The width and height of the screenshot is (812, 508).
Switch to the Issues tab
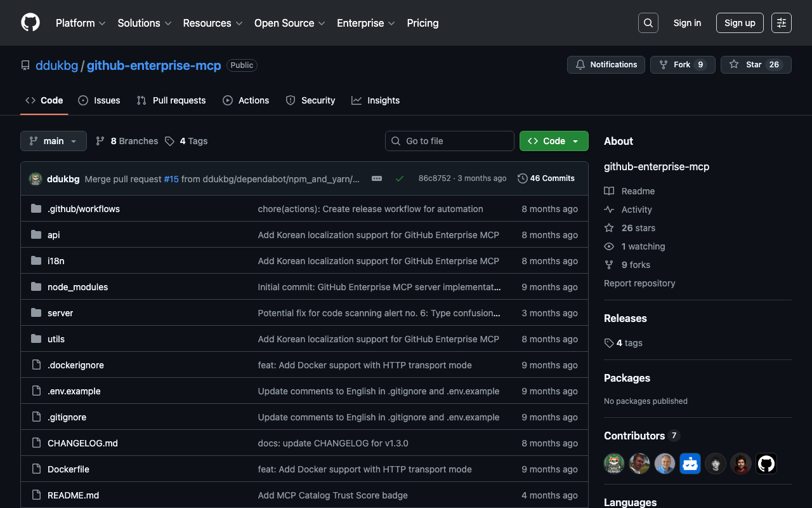click(x=100, y=100)
